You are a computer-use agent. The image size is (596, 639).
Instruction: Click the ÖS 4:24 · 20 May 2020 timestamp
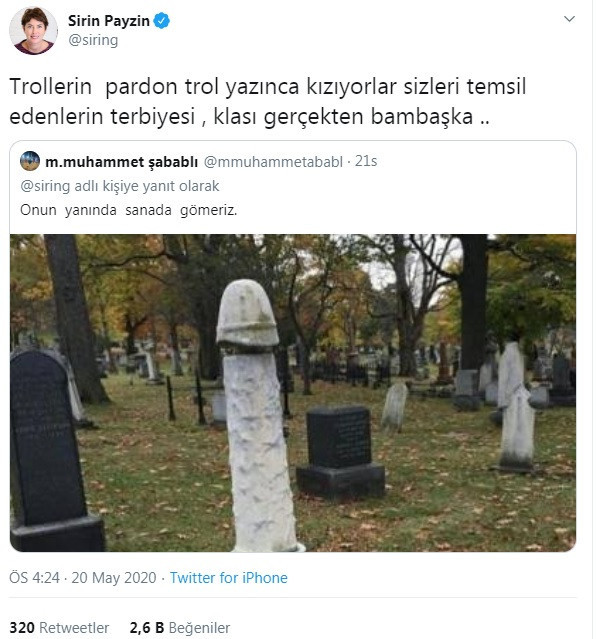pos(83,578)
